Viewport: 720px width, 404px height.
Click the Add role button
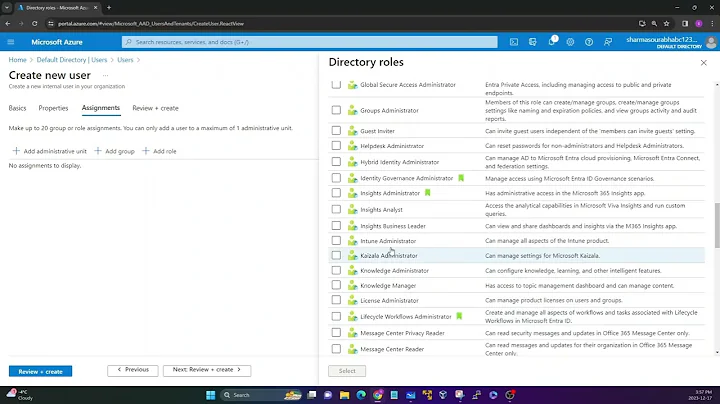tap(159, 151)
